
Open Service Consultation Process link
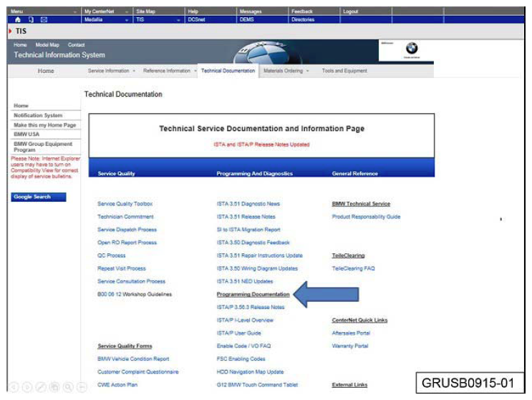click(x=131, y=281)
